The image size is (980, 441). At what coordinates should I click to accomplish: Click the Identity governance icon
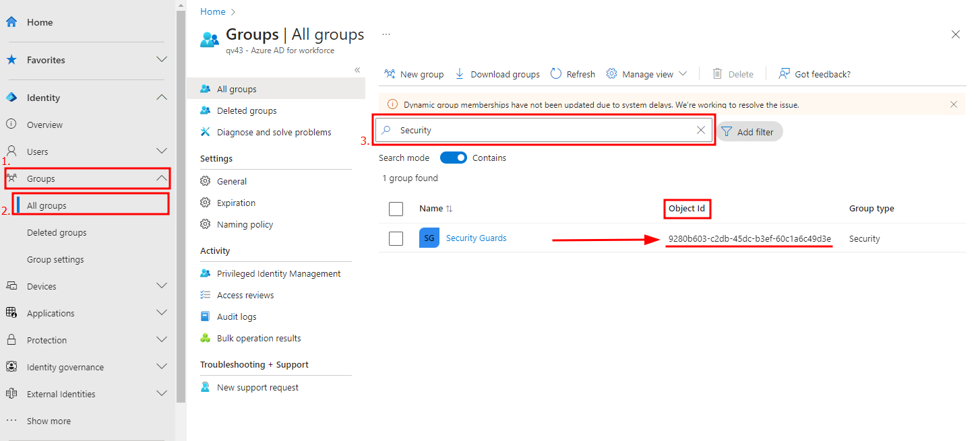tap(11, 367)
